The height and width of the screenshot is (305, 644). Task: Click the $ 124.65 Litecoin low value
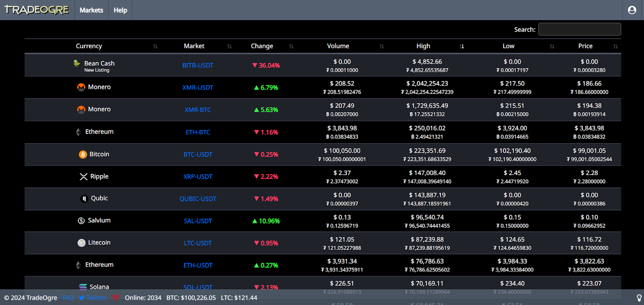[512, 239]
